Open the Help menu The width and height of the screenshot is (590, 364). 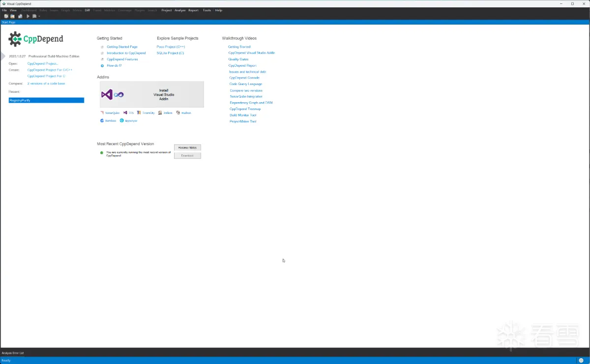coord(219,10)
